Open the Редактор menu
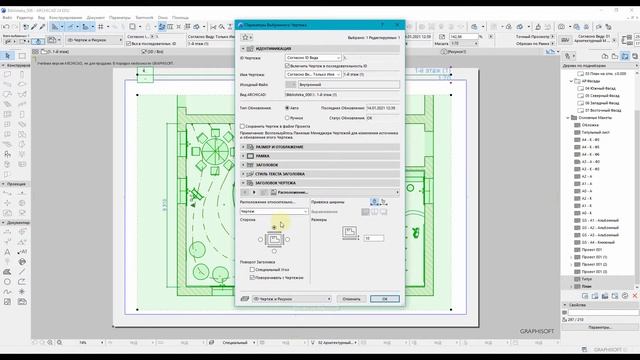640x360 pixels. click(x=25, y=18)
